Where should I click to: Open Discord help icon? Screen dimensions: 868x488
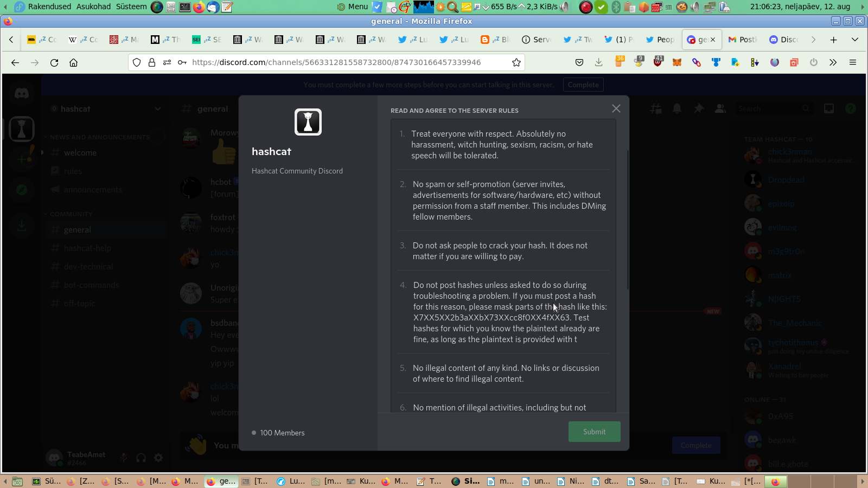point(851,109)
